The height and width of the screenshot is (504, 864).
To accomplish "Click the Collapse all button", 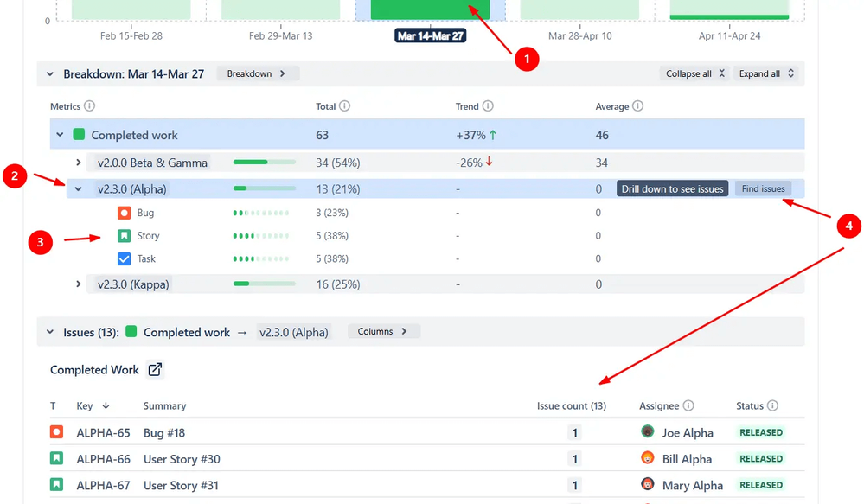I will 694,73.
